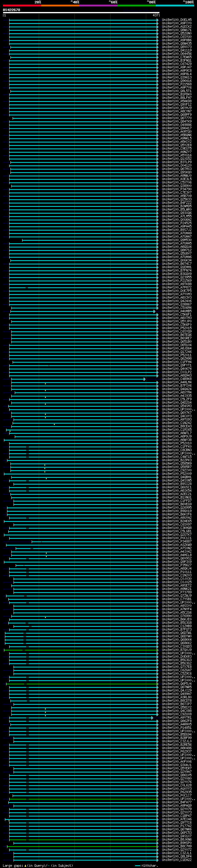Open the UniRef100_A1ECK2 hit
The width and height of the screenshot is (197, 868).
point(176,26)
